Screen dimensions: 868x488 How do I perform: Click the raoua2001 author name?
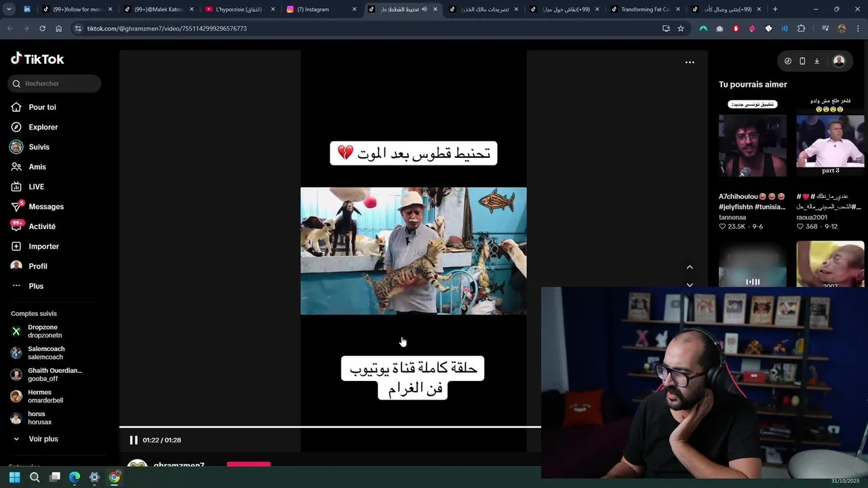812,218
